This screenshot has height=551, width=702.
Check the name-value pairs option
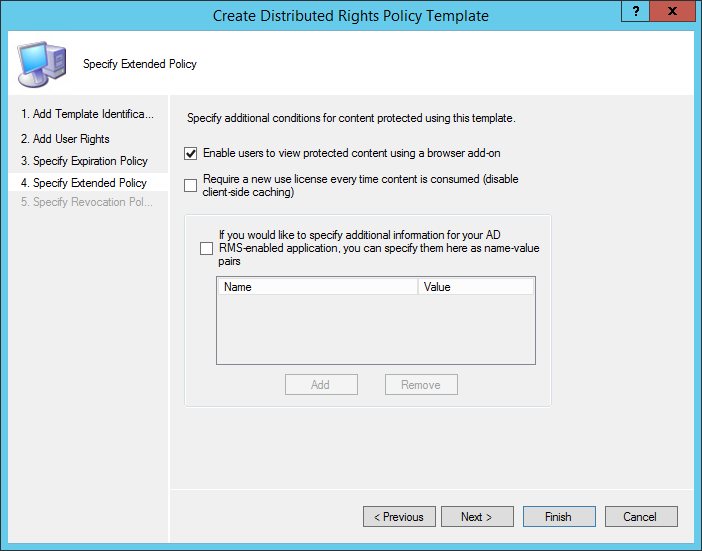[x=206, y=248]
